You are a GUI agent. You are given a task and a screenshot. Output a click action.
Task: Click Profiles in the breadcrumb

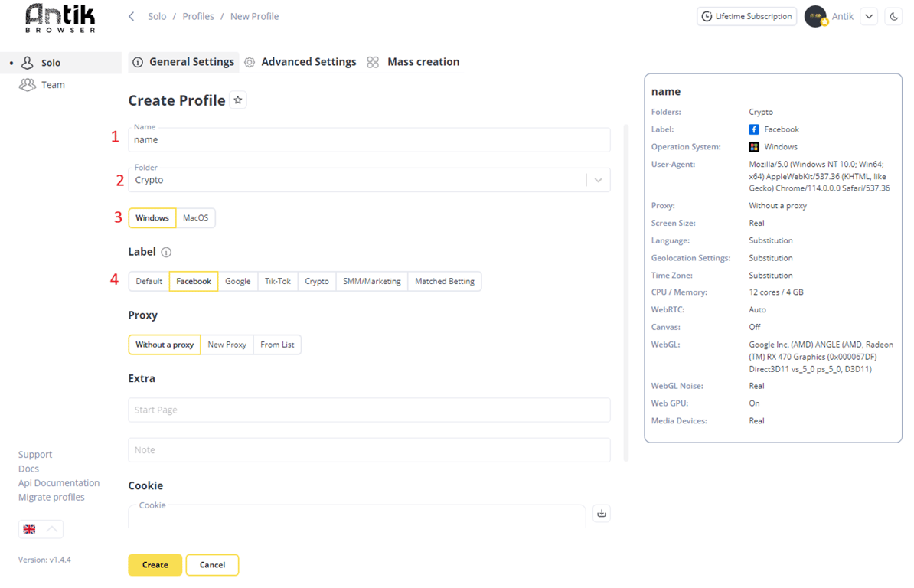(198, 16)
